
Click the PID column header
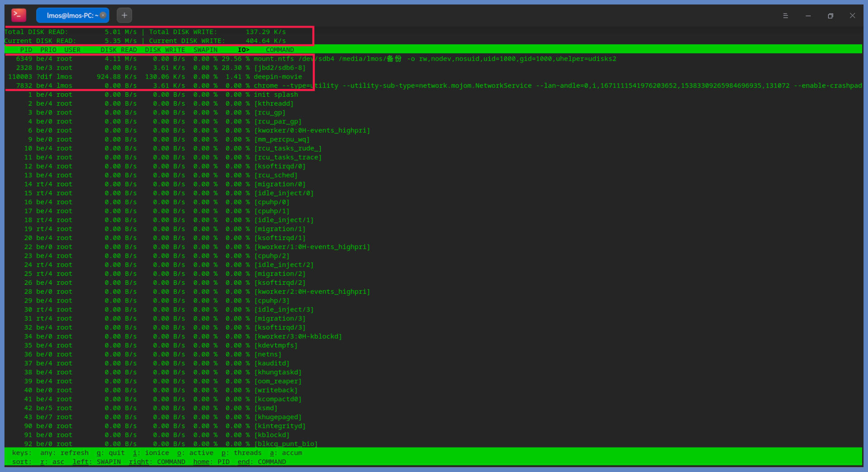[x=26, y=50]
